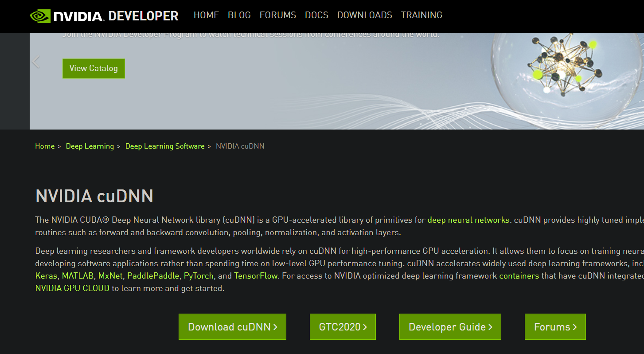Open the deep neural networks link
Screen dimensions: 644x354
[468, 220]
